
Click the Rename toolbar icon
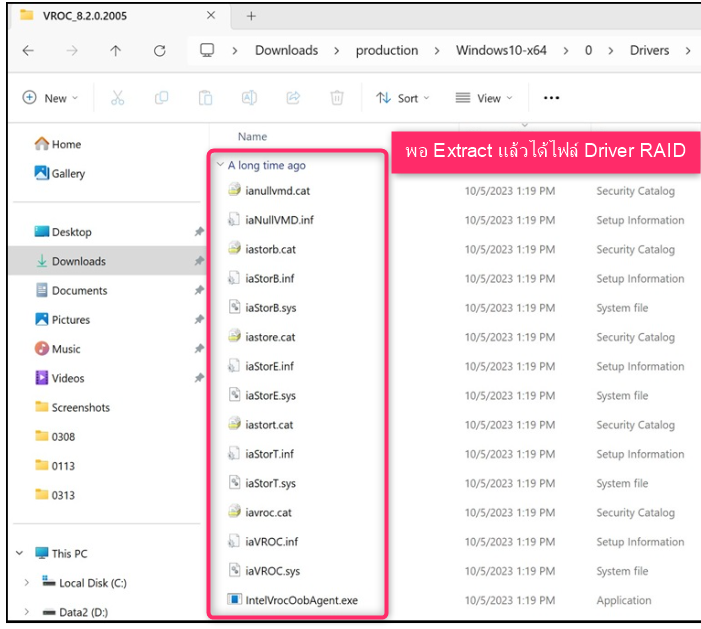(249, 98)
